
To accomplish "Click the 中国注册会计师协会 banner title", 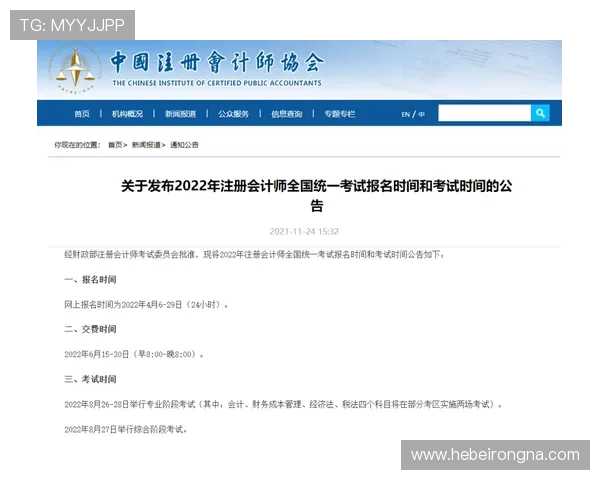I will (x=217, y=62).
